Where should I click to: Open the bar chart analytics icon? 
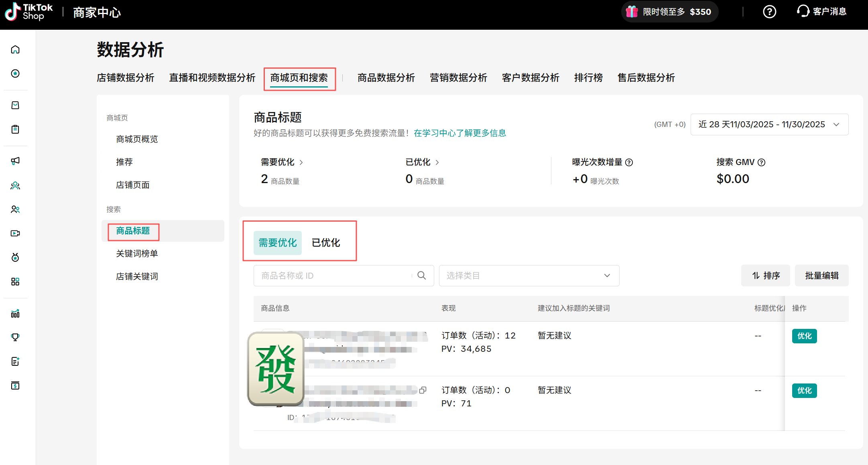coord(15,314)
